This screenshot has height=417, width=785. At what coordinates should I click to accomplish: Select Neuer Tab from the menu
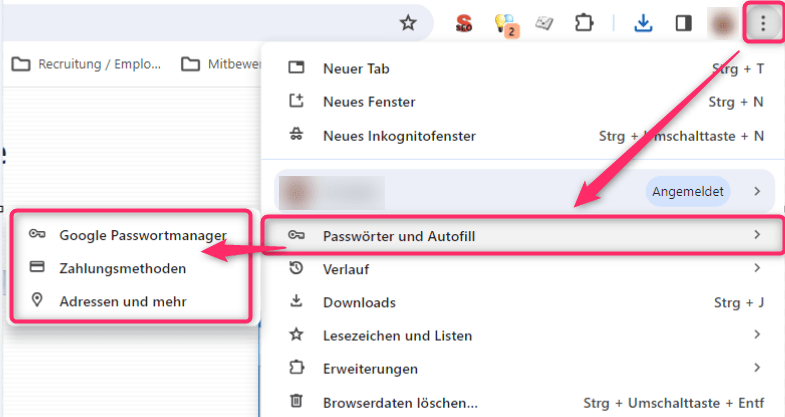[x=524, y=69]
